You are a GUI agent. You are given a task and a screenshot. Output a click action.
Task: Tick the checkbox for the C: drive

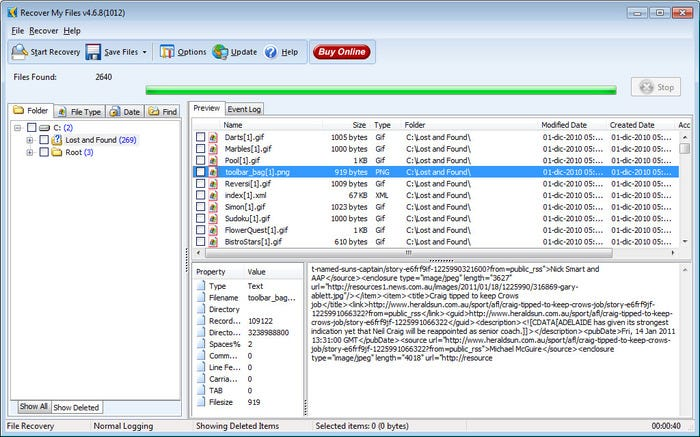click(33, 128)
